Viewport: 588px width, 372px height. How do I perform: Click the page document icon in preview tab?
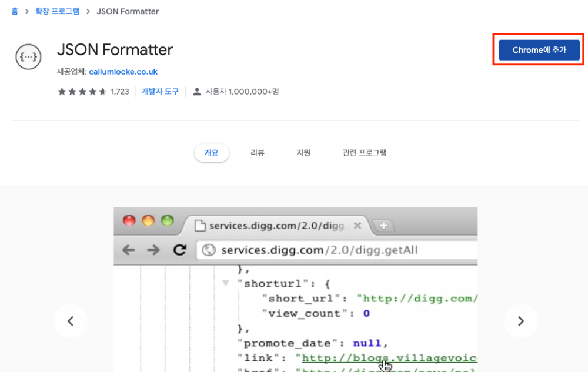click(201, 226)
